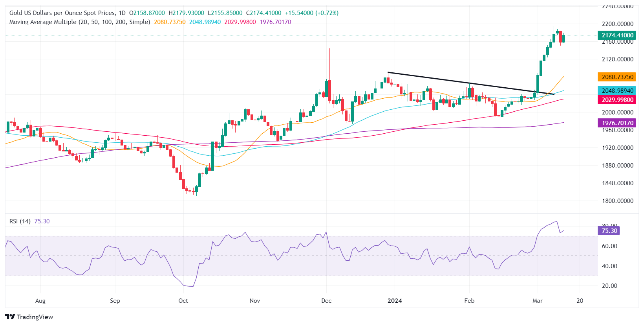Click the Mar label on time axis

(x=538, y=301)
